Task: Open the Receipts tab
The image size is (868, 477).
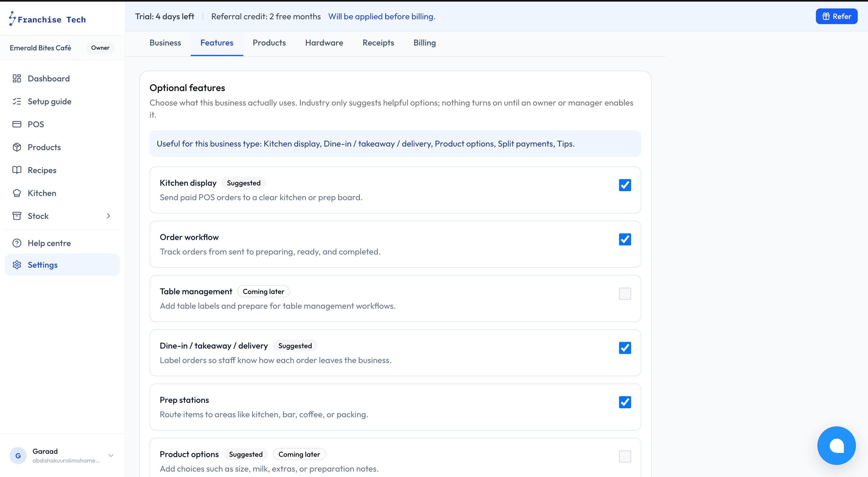Action: tap(378, 43)
